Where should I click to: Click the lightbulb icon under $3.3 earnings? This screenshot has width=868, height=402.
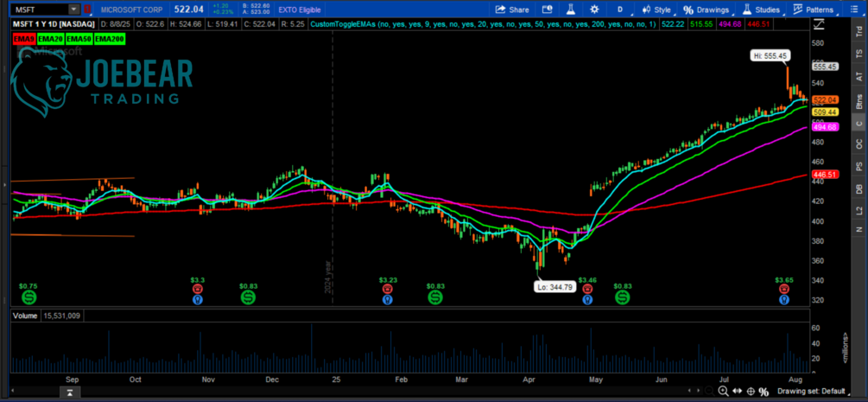click(x=198, y=299)
